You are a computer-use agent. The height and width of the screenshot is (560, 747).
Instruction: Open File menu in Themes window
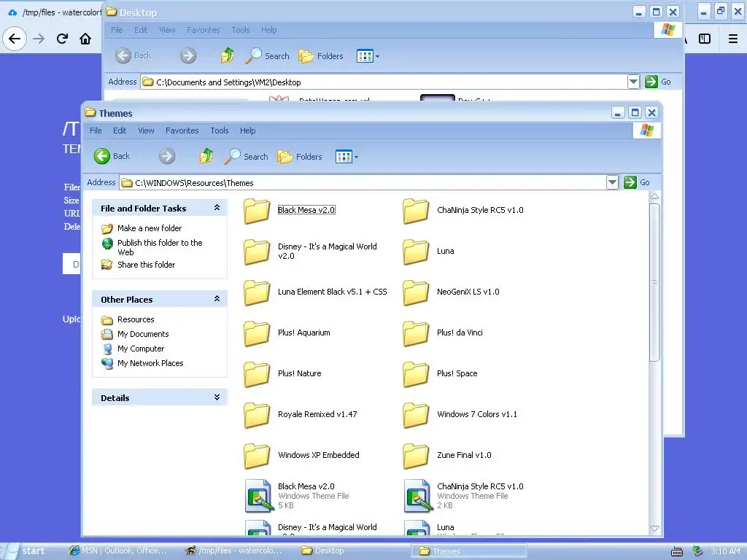click(96, 131)
